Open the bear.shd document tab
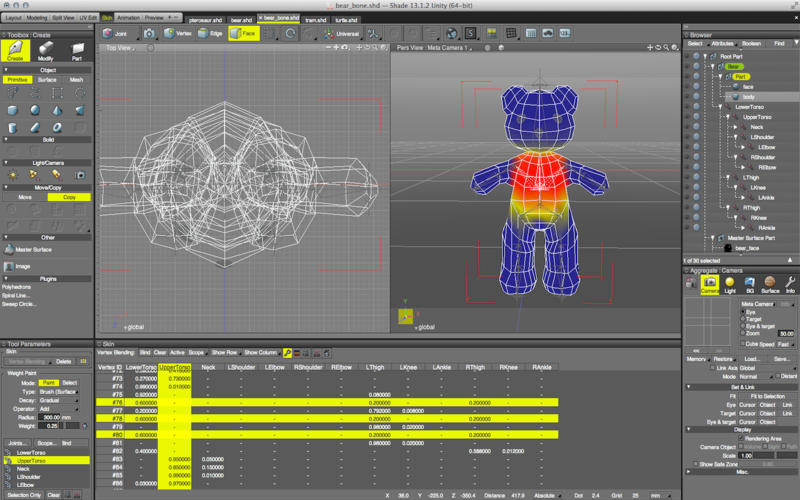 click(x=241, y=19)
